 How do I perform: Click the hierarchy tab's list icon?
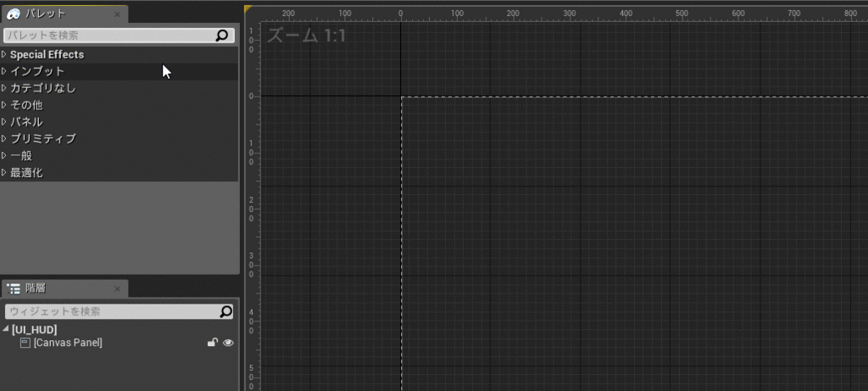tap(14, 288)
